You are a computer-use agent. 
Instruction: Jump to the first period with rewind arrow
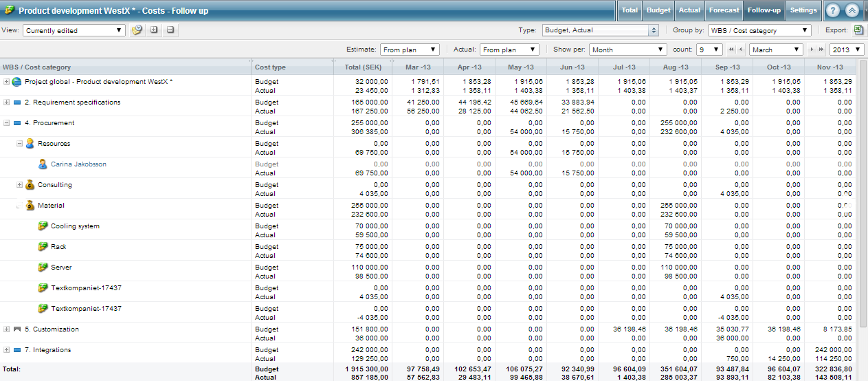click(732, 50)
